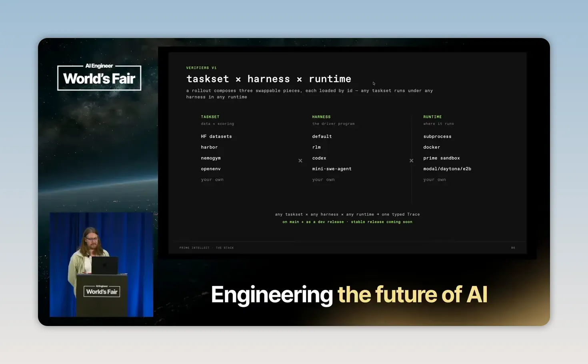Click the World's Fair sign on the podium
The image size is (588, 364).
[x=102, y=291]
